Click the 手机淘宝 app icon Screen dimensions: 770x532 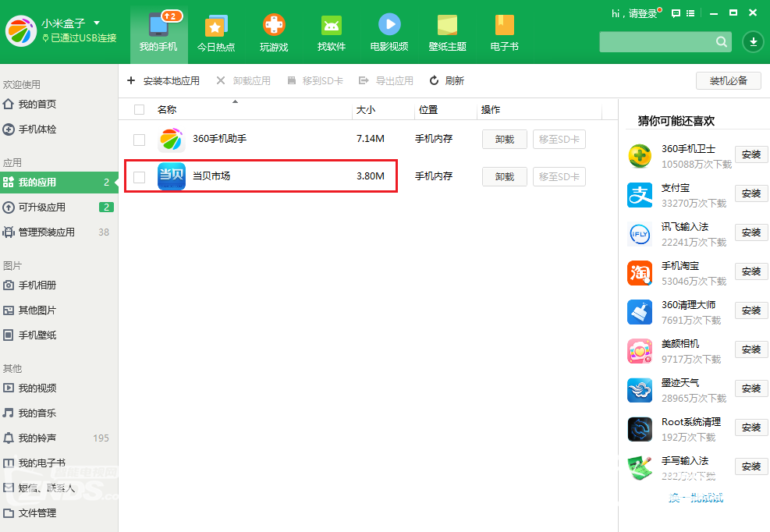640,273
